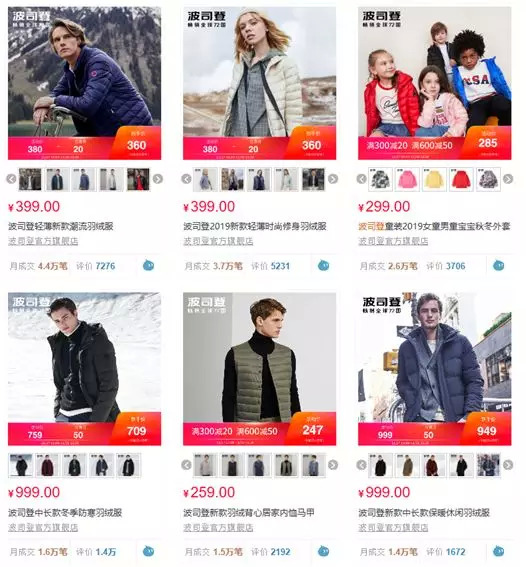Show next color thumbnails for kids' jacket
This screenshot has width=526, height=567.
[508, 179]
